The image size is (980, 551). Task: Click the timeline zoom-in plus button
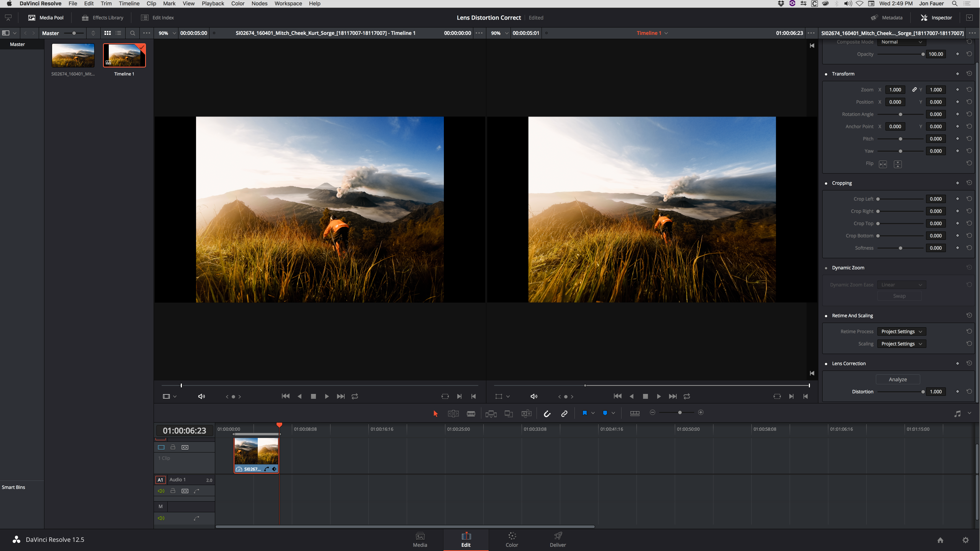point(701,412)
